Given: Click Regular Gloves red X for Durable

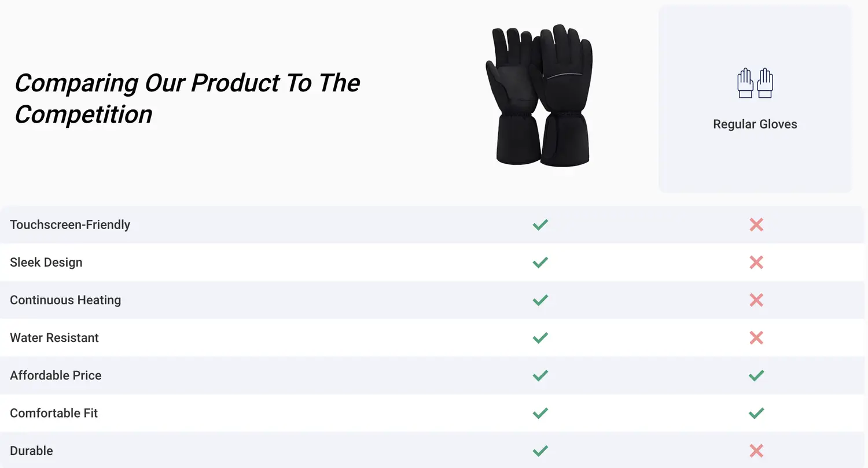Looking at the screenshot, I should 756,451.
